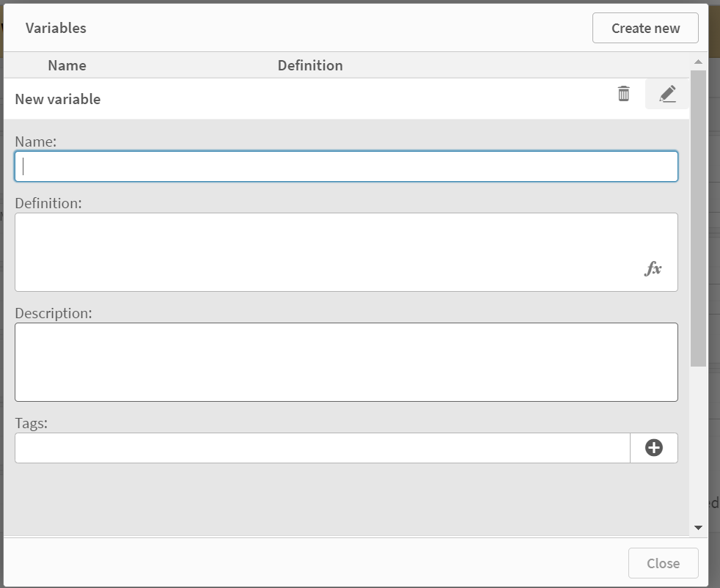The width and height of the screenshot is (720, 588).
Task: Add tag using the plus icon
Action: point(654,448)
